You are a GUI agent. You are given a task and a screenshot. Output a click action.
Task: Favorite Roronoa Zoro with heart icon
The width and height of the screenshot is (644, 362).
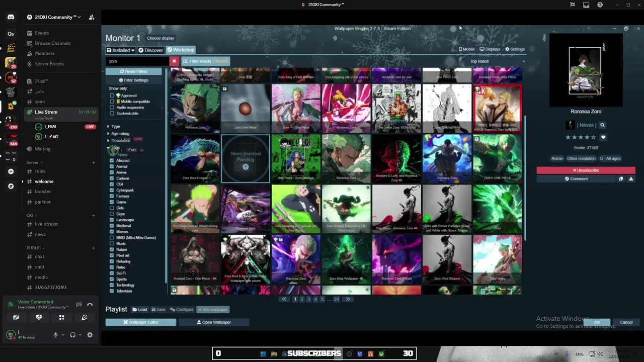[603, 137]
